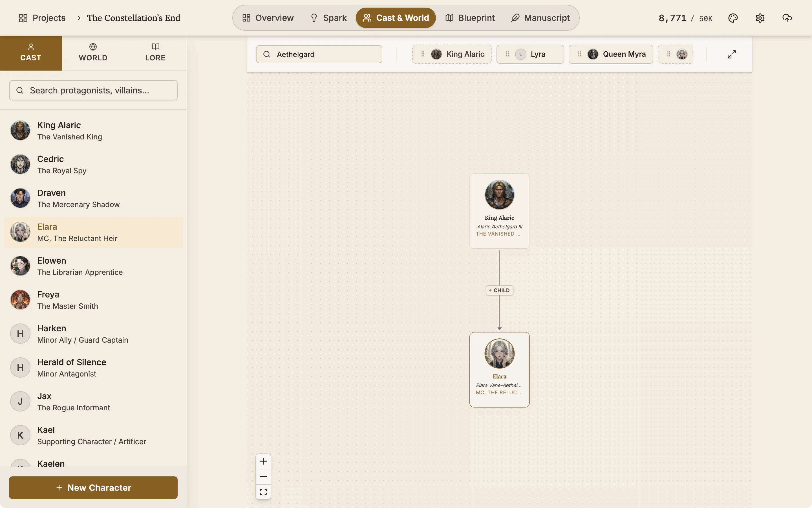The image size is (812, 508).
Task: Expand graph to fullscreen with arrows icon
Action: (732, 54)
